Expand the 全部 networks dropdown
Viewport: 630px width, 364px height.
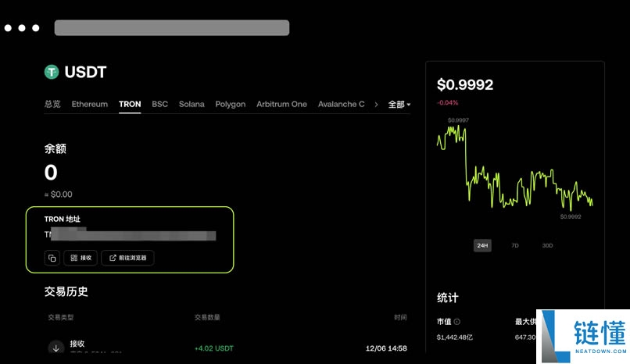399,105
